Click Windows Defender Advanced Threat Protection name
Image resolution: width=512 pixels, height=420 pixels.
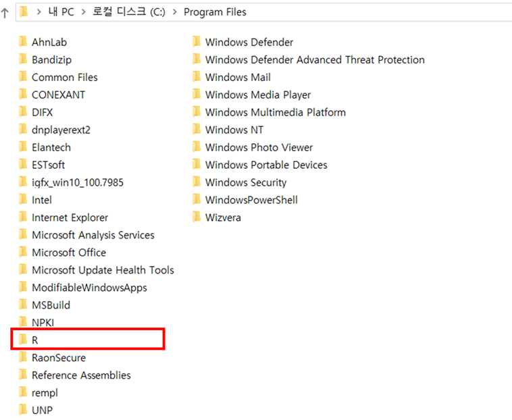315,59
